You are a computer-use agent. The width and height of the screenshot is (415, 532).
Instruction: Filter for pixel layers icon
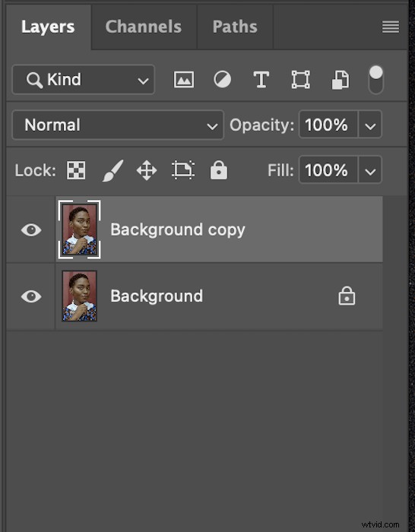click(x=184, y=80)
